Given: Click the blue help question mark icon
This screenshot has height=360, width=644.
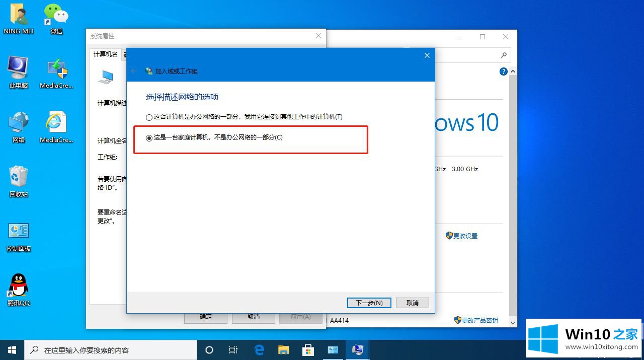Looking at the screenshot, I should point(503,71).
